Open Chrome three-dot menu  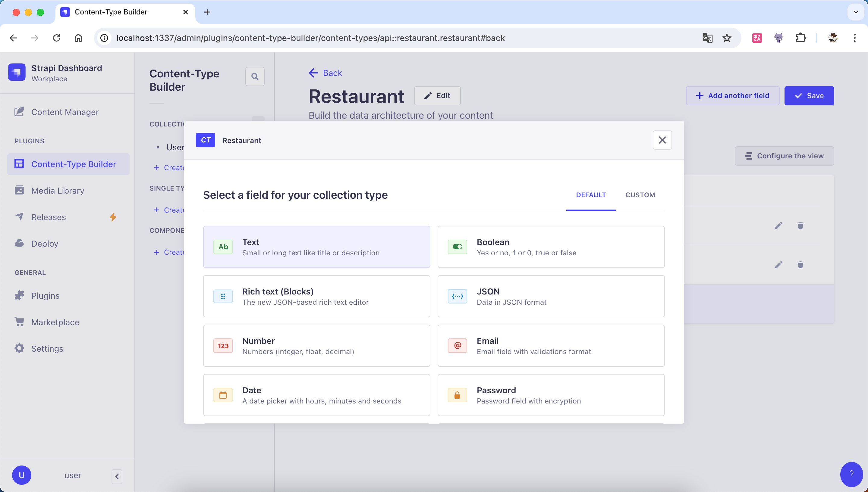point(854,38)
